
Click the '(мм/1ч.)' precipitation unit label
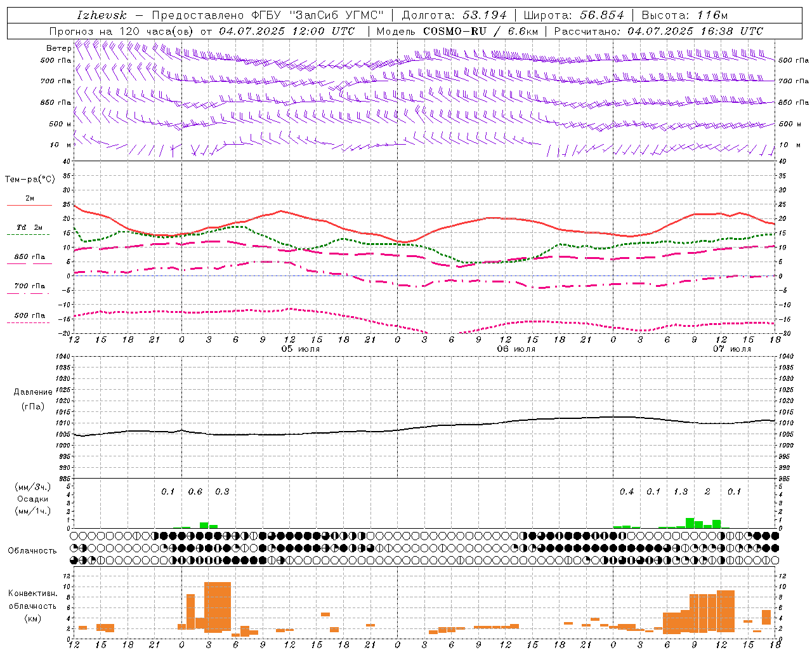(x=33, y=511)
